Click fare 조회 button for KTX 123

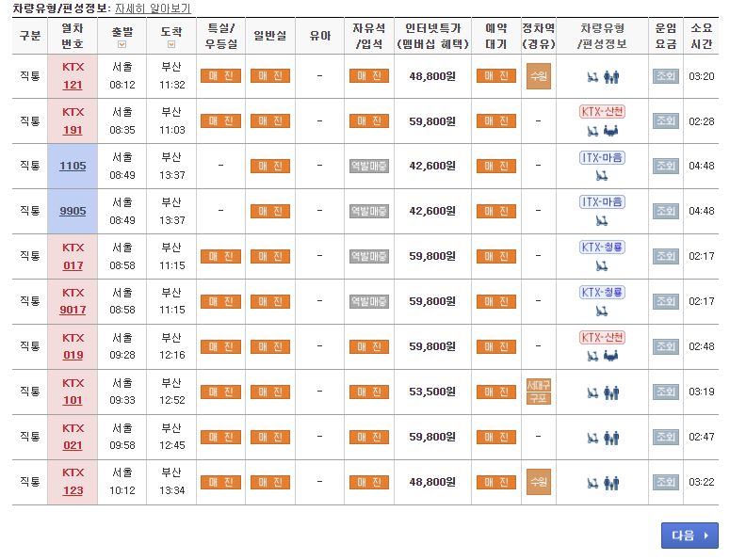point(665,482)
